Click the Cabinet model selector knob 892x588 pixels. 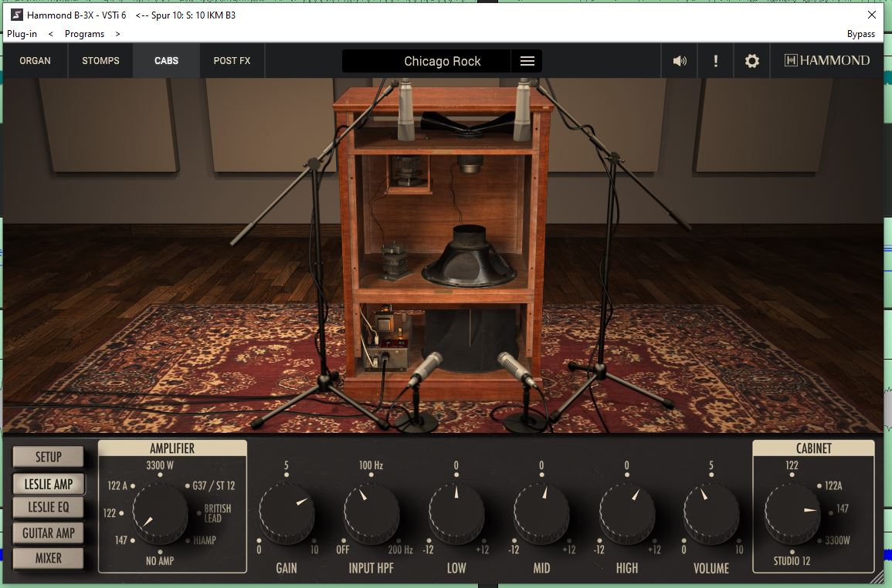(792, 512)
